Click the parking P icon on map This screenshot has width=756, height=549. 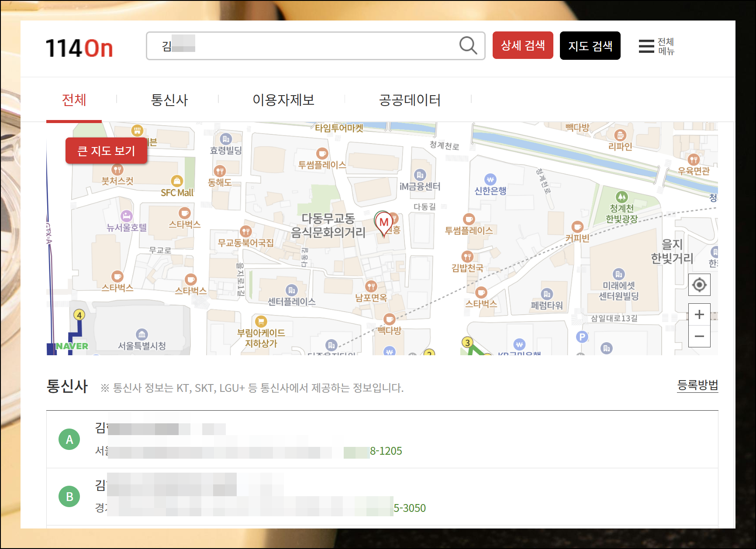(x=582, y=336)
